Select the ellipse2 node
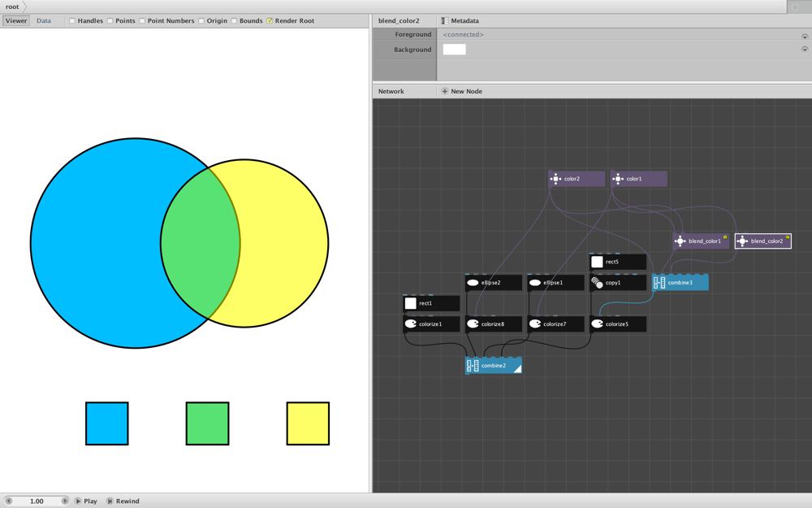Image resolution: width=812 pixels, height=508 pixels. pyautogui.click(x=494, y=283)
